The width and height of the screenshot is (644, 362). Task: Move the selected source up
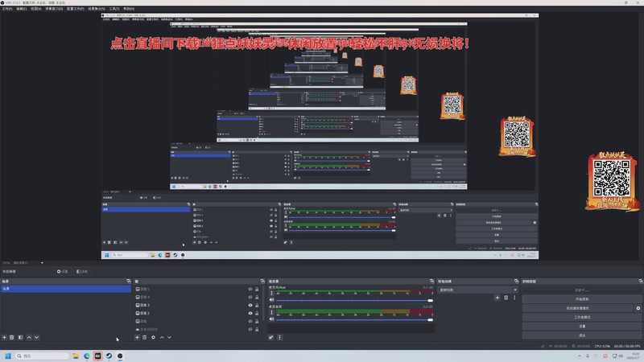(162, 337)
